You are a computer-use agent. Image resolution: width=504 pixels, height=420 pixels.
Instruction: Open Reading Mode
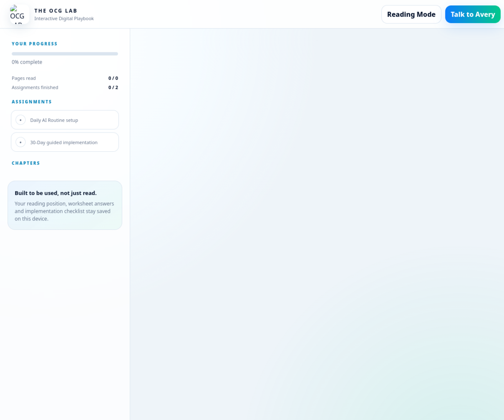point(411,14)
